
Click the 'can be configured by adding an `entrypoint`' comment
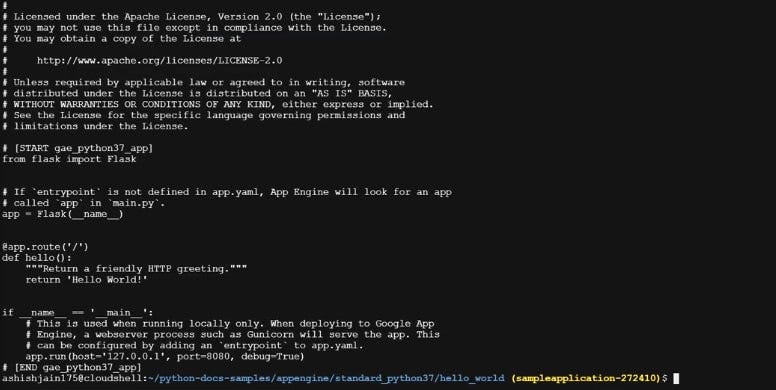(x=194, y=345)
